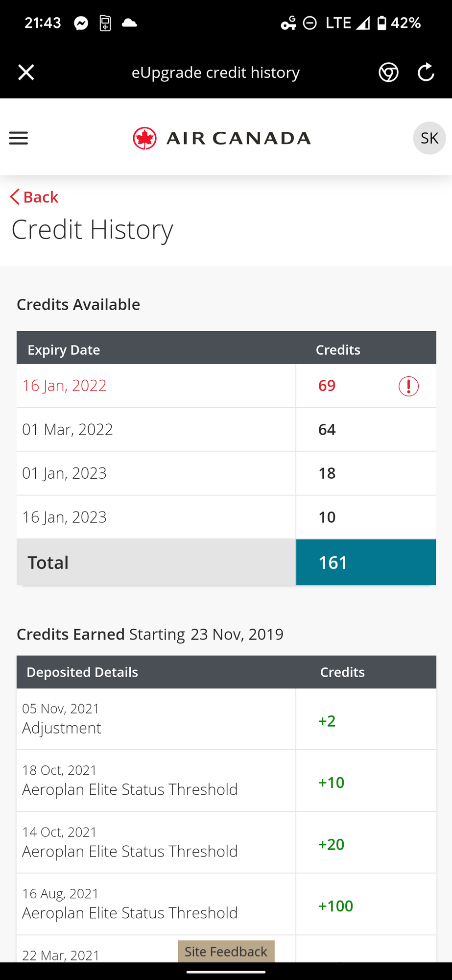The image size is (452, 980).
Task: Tap the cloud notification status icon
Action: click(x=129, y=23)
